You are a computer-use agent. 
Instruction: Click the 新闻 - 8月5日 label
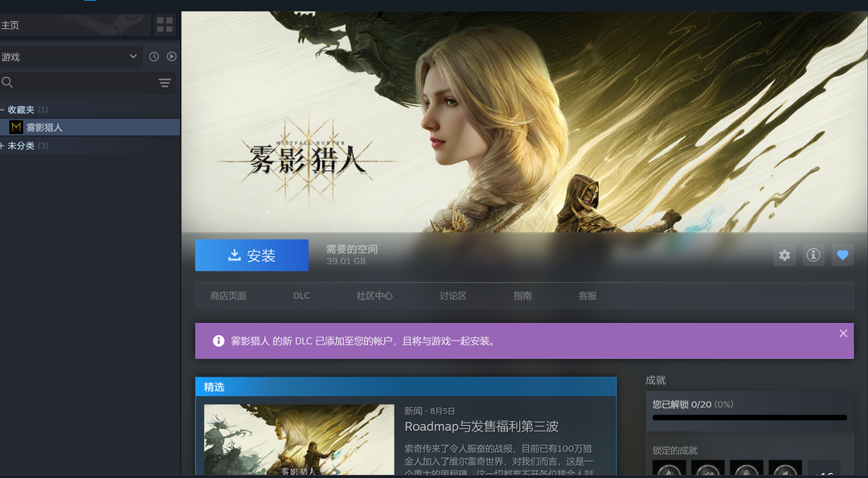click(429, 411)
